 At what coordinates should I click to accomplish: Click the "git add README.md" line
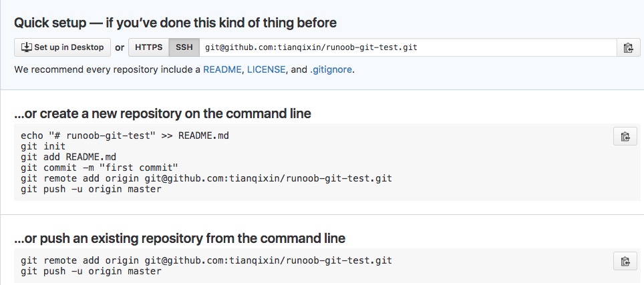[x=69, y=157]
